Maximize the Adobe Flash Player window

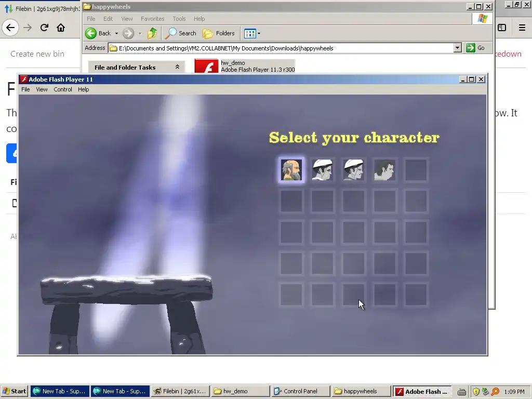(x=472, y=79)
